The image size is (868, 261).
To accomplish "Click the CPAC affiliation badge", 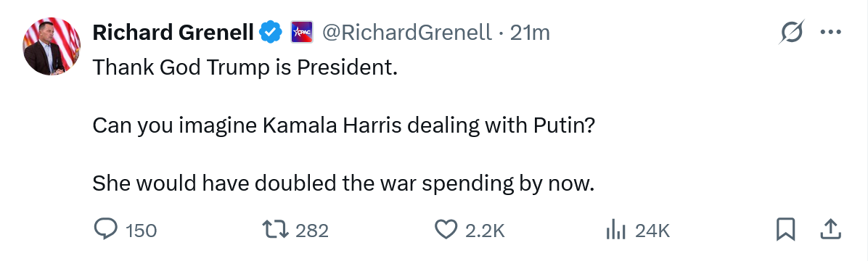I will pos(302,33).
